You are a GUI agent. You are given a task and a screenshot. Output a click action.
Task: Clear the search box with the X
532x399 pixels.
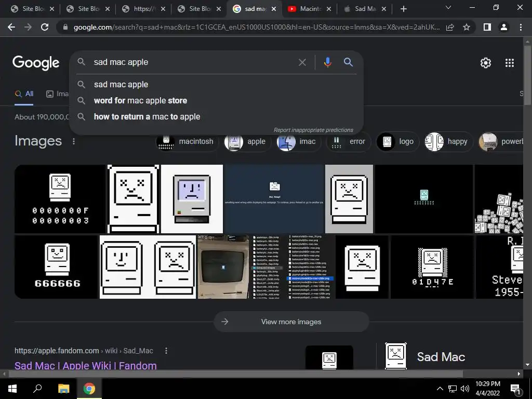click(x=302, y=62)
